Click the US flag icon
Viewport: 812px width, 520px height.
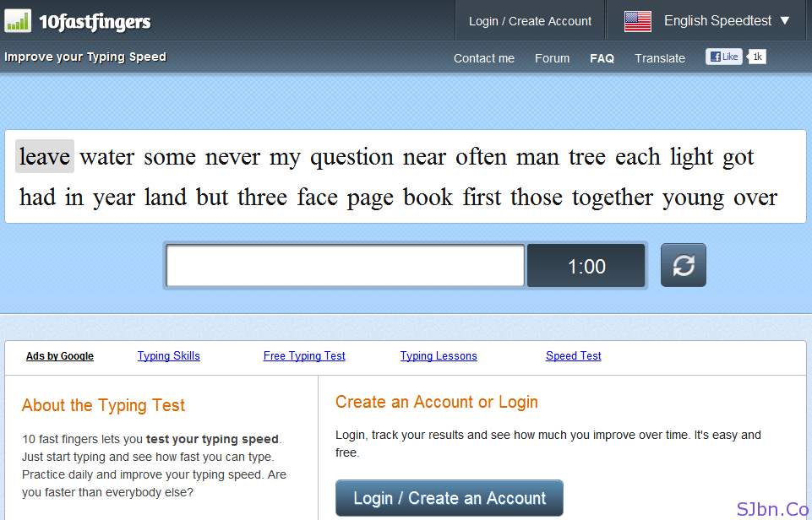pos(637,21)
